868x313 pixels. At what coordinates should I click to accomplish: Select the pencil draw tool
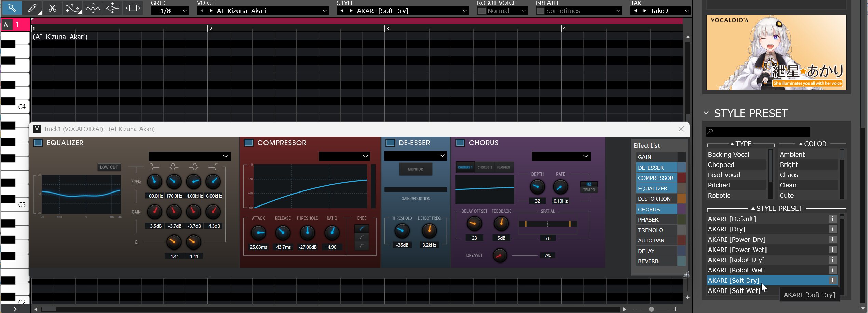click(32, 8)
